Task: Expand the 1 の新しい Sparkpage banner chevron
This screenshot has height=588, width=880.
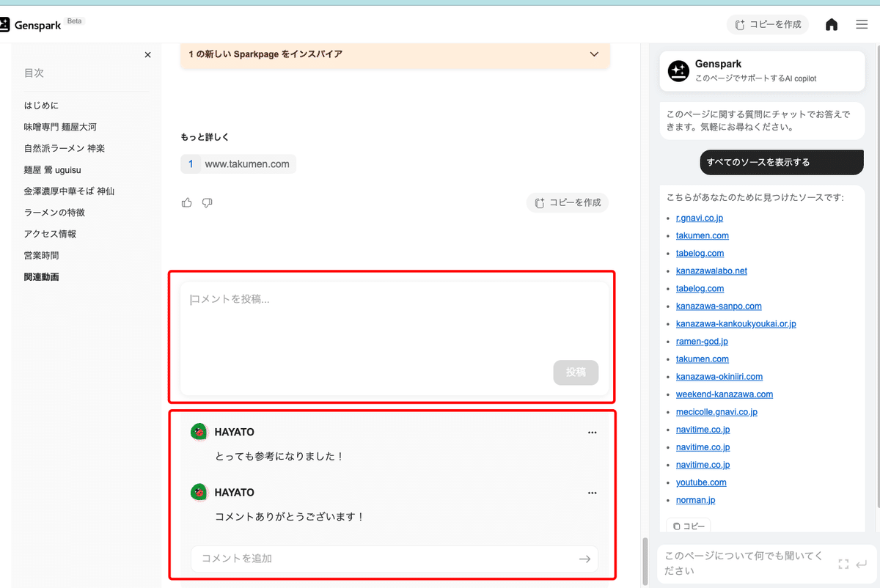Action: coord(595,54)
